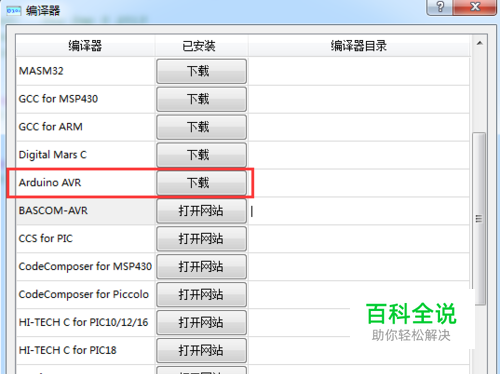The width and height of the screenshot is (500, 374).
Task: Click the vertical scrollbar thumb
Action: [479, 219]
